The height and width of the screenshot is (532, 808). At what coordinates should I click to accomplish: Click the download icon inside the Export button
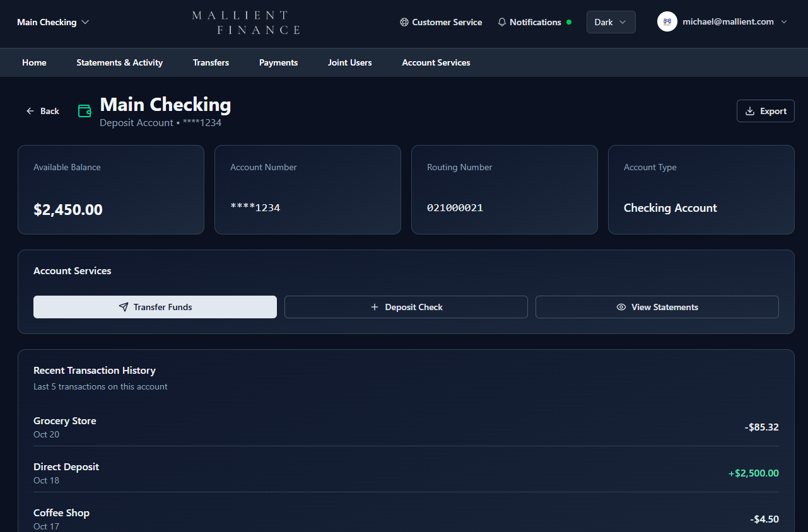coord(749,110)
